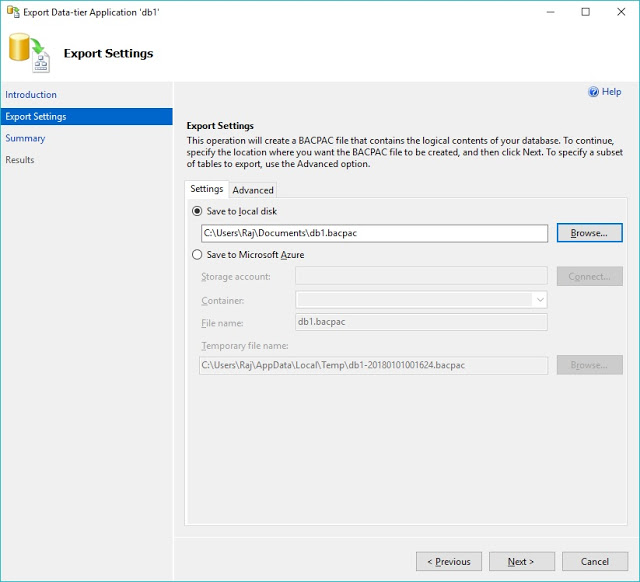Open the Summary step in sidebar

(x=25, y=138)
